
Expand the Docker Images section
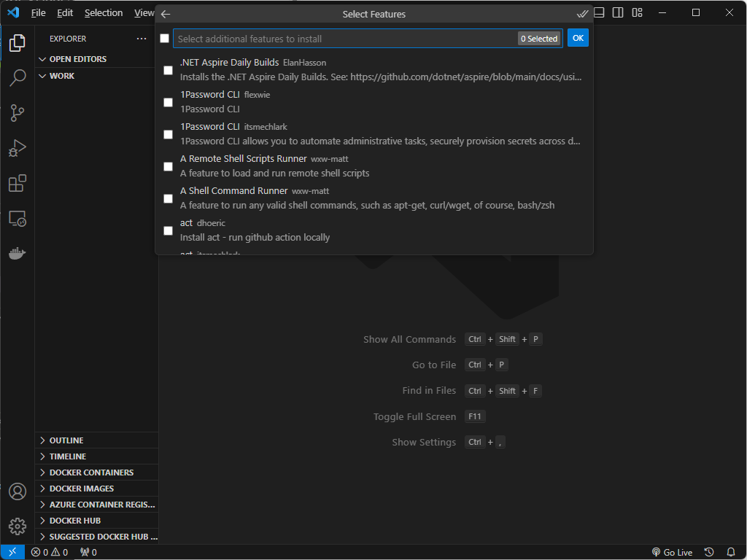[96, 489]
